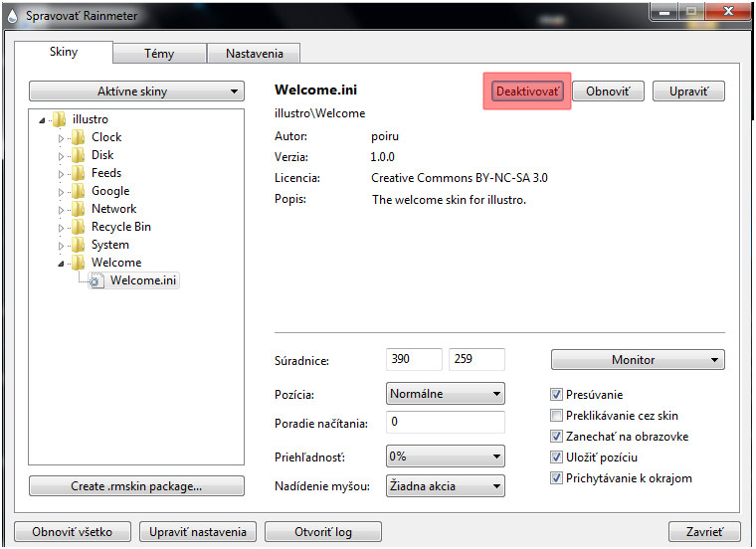Click the Feeds folder icon
The height and width of the screenshot is (549, 756).
[79, 173]
